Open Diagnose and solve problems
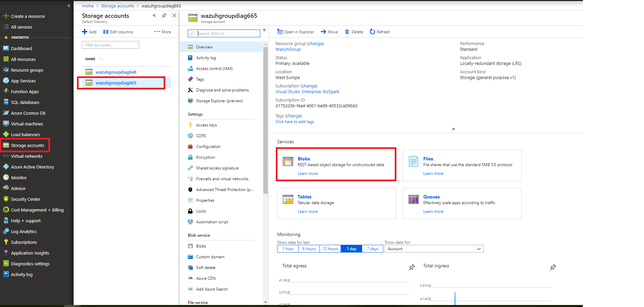 point(221,90)
